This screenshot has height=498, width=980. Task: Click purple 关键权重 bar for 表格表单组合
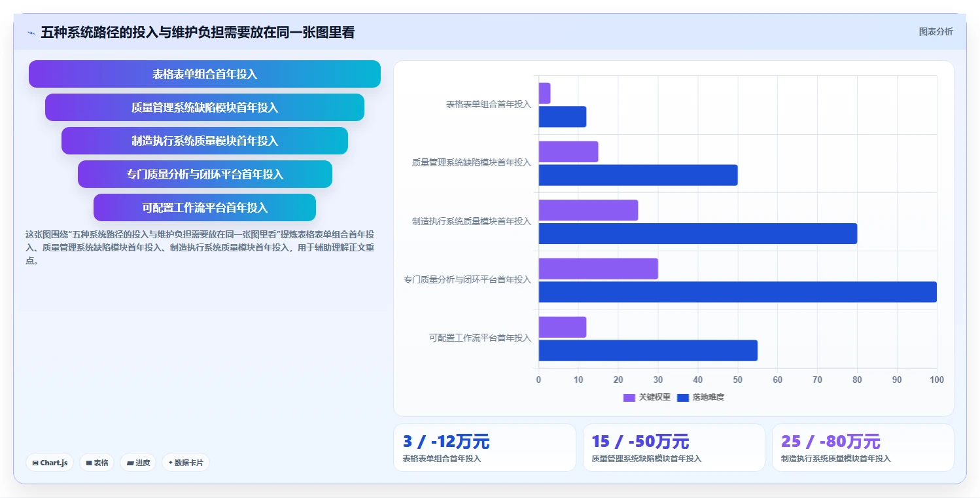coord(544,93)
